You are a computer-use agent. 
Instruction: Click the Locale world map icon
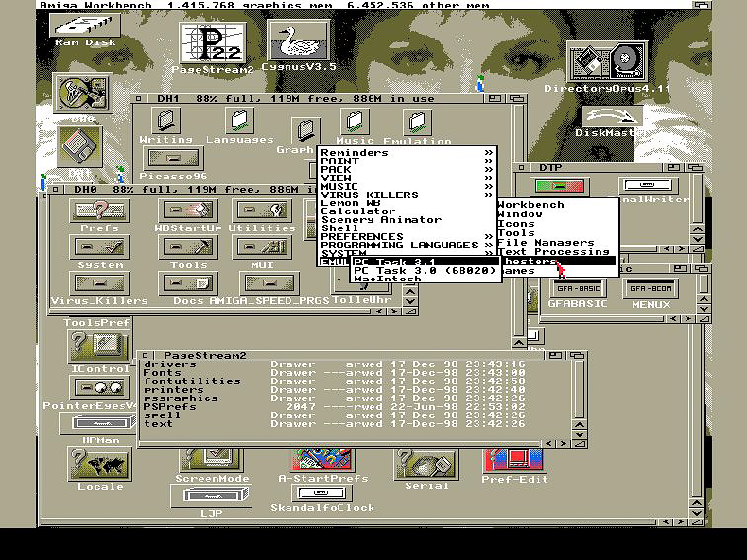coord(99,463)
